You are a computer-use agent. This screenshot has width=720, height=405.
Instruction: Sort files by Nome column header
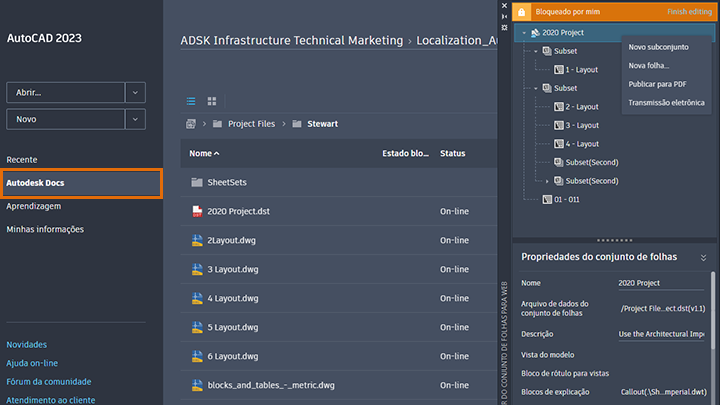coord(204,153)
